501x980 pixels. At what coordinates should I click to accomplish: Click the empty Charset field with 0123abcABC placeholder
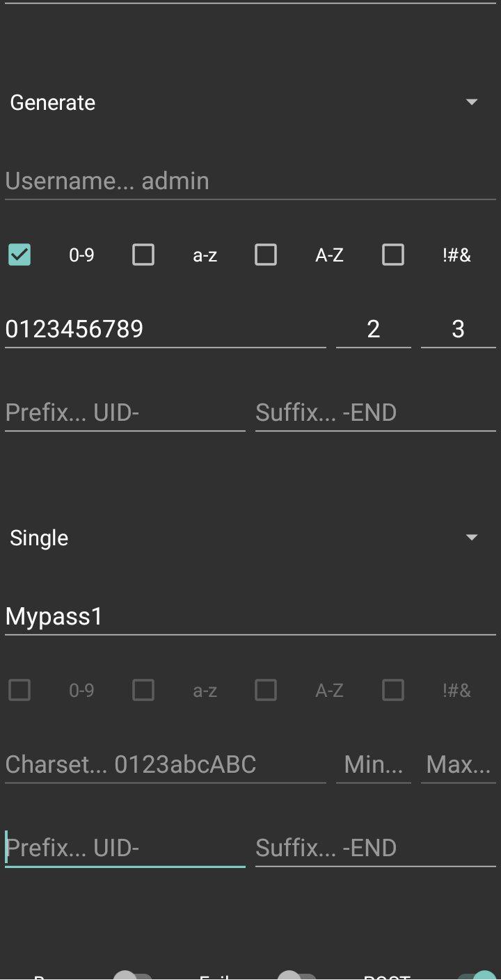tap(165, 765)
